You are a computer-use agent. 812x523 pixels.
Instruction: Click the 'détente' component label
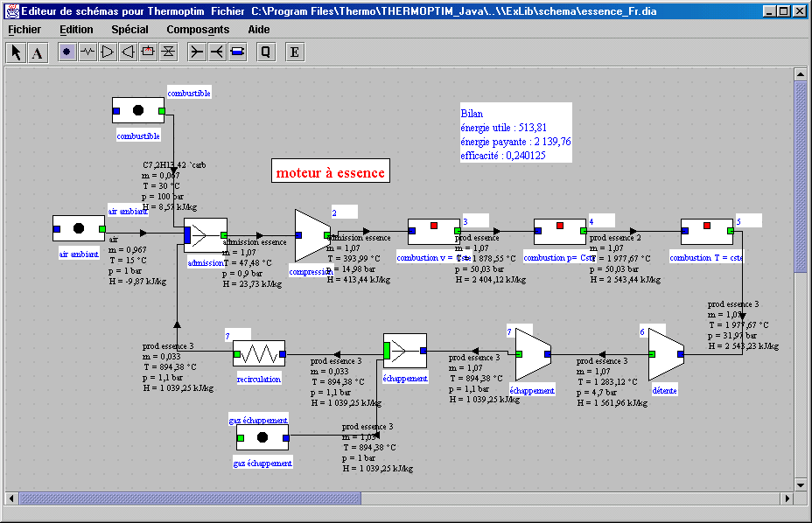664,390
